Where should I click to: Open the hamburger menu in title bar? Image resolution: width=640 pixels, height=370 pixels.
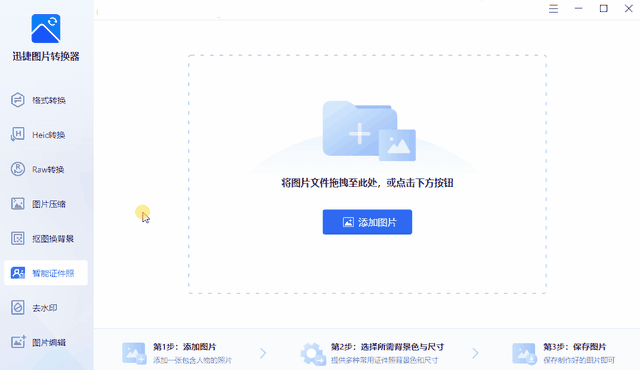[x=553, y=9]
